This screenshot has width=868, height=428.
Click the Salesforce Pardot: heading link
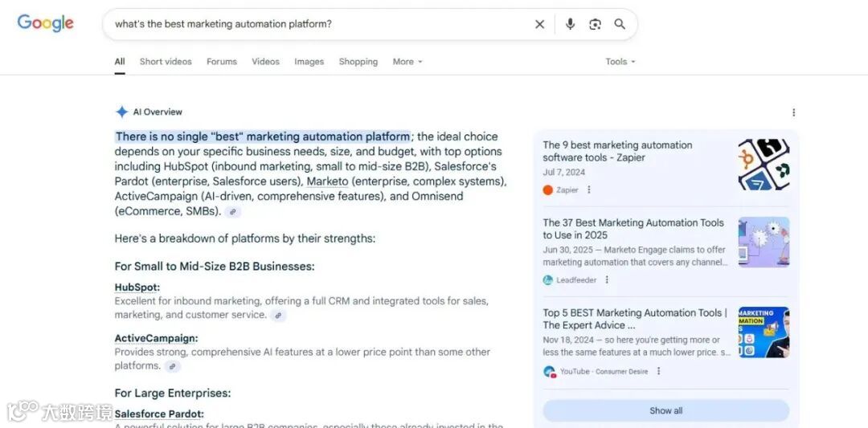(159, 414)
